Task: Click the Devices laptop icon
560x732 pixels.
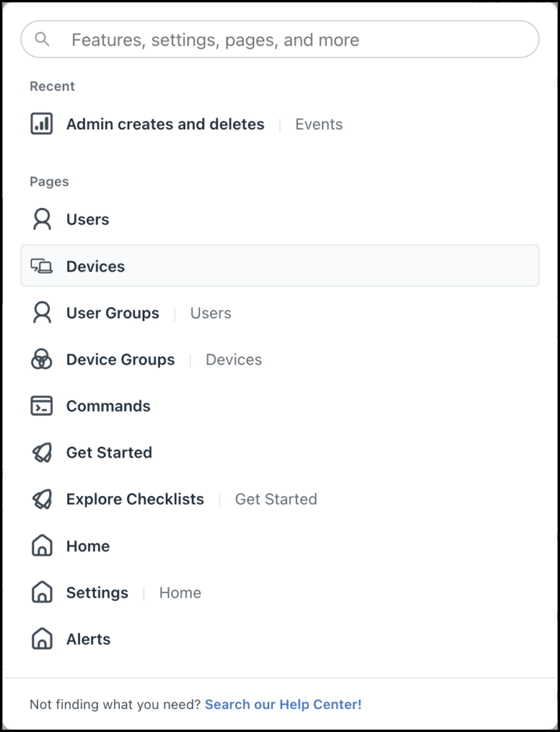Action: [x=41, y=266]
